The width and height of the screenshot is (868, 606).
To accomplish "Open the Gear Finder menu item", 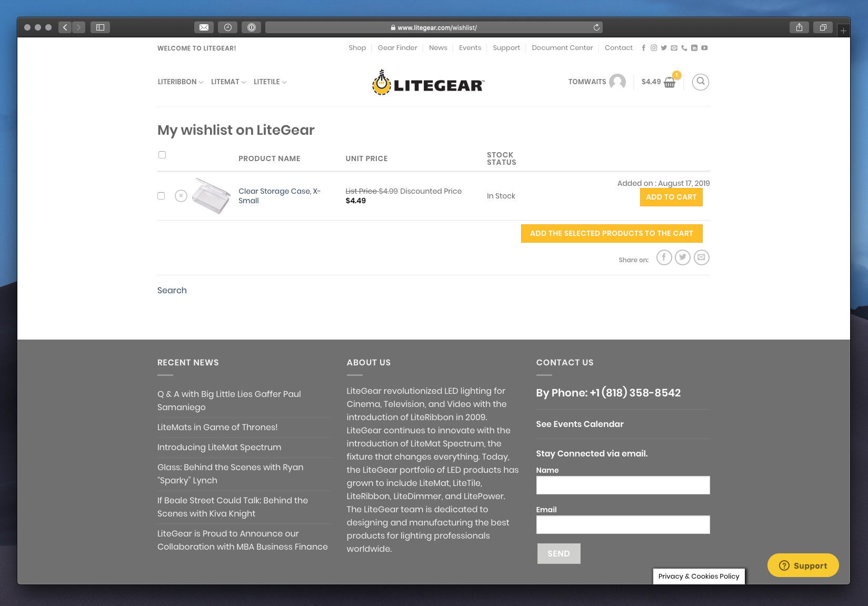I will 397,48.
